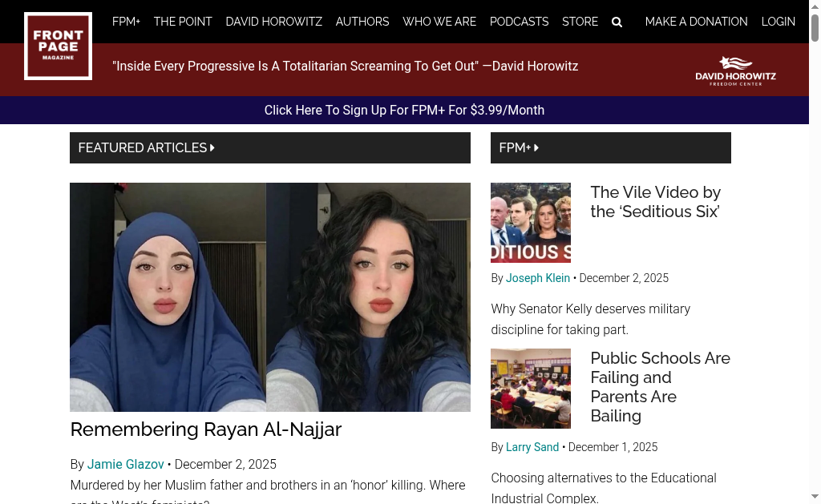Open author link Joseph Klein

(537, 278)
